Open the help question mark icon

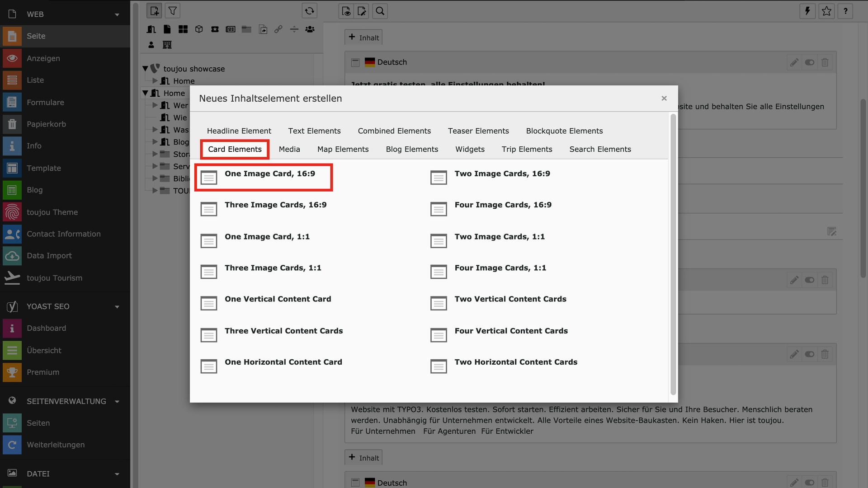click(x=845, y=11)
